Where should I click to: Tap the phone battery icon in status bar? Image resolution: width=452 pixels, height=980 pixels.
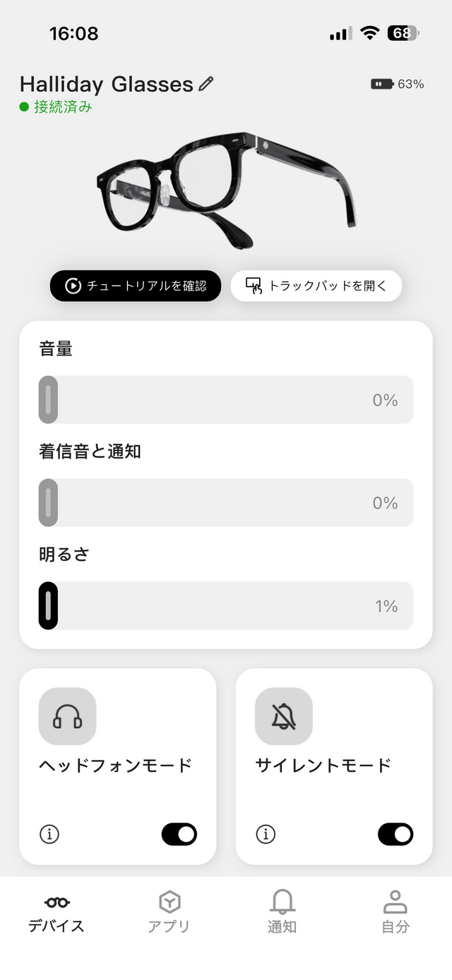pyautogui.click(x=403, y=33)
